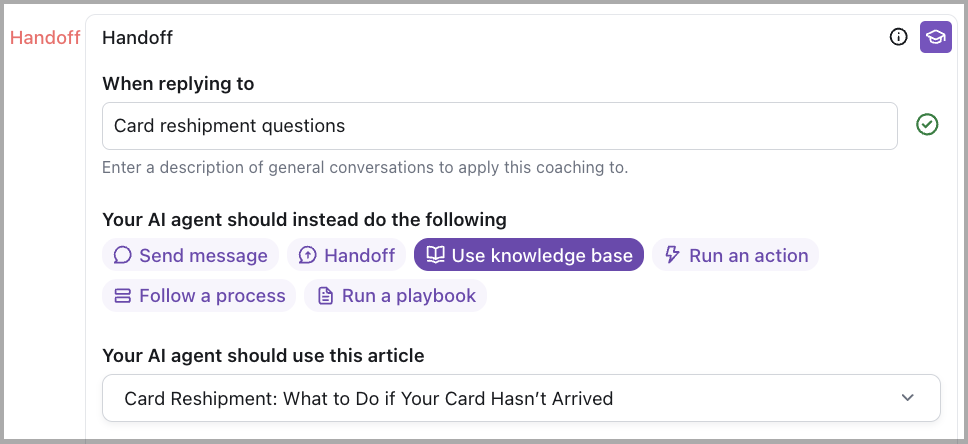The height and width of the screenshot is (444, 968).
Task: Expand the Handoff coaching card title
Action: 138,38
